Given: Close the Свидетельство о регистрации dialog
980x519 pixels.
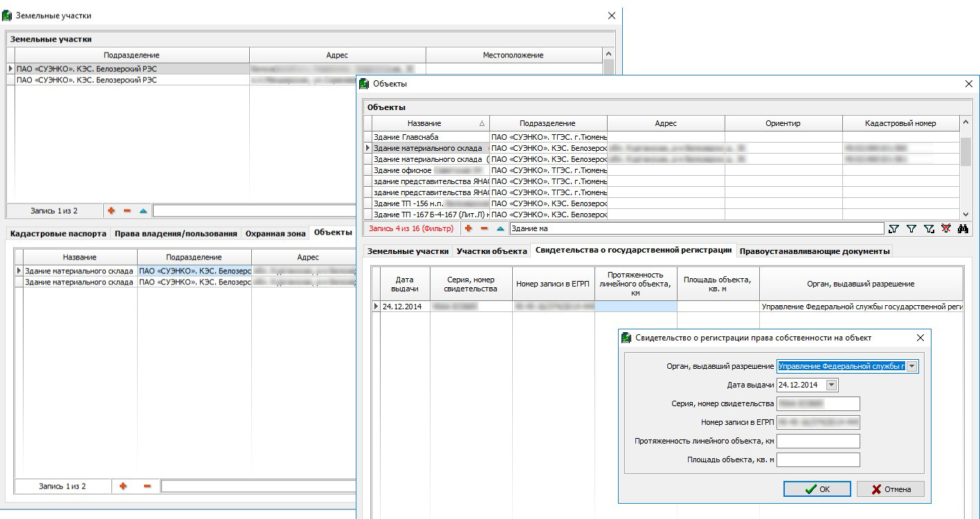Looking at the screenshot, I should point(920,338).
